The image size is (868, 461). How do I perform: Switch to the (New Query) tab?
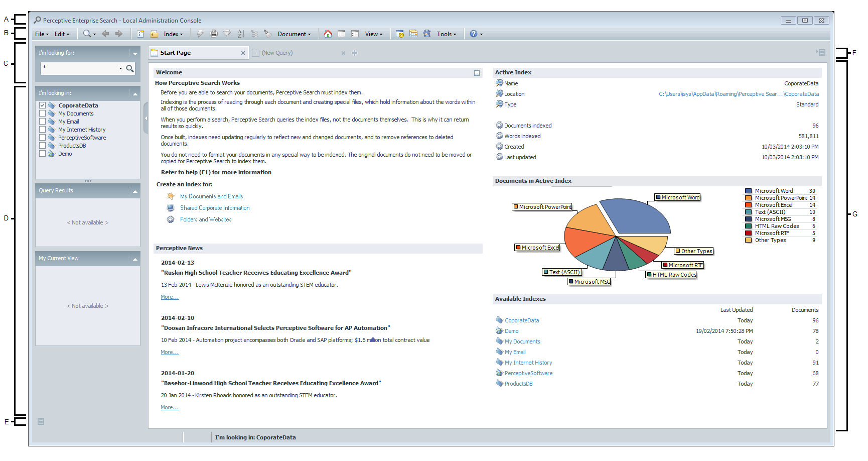pos(277,53)
